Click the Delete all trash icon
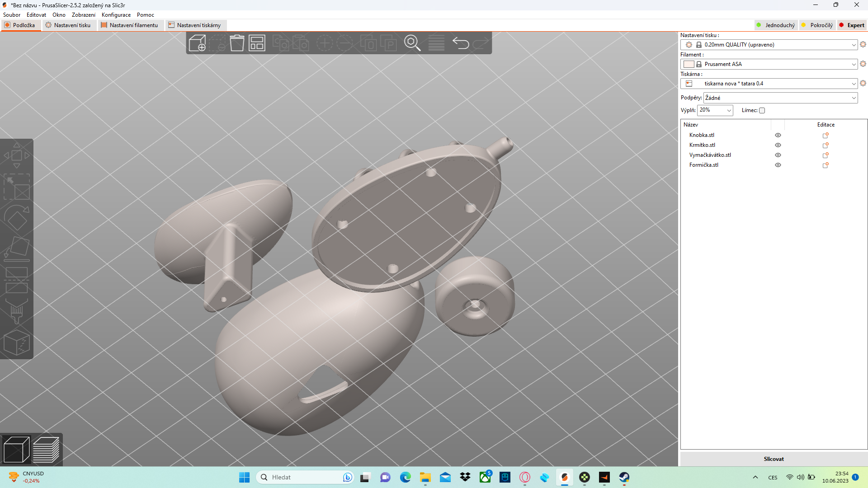The width and height of the screenshot is (868, 488). pos(237,43)
